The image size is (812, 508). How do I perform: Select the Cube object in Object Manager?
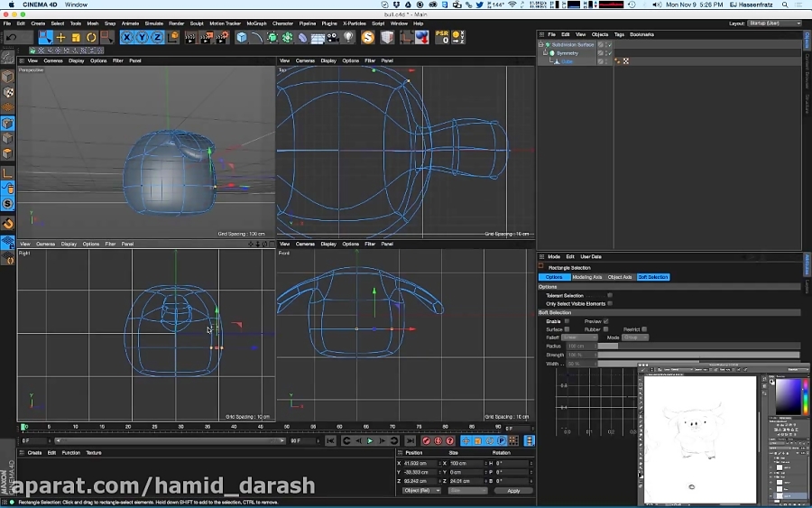coord(567,61)
